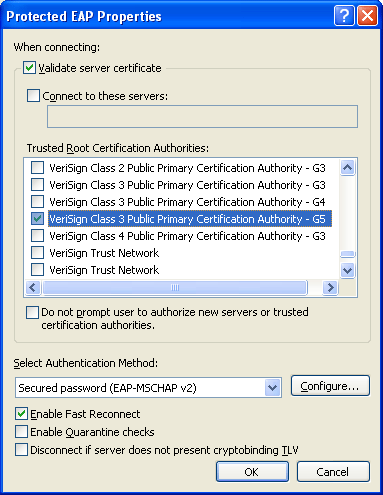Viewport: 383px width, 495px height.
Task: Click the Help question mark title bar button
Action: 344,16
